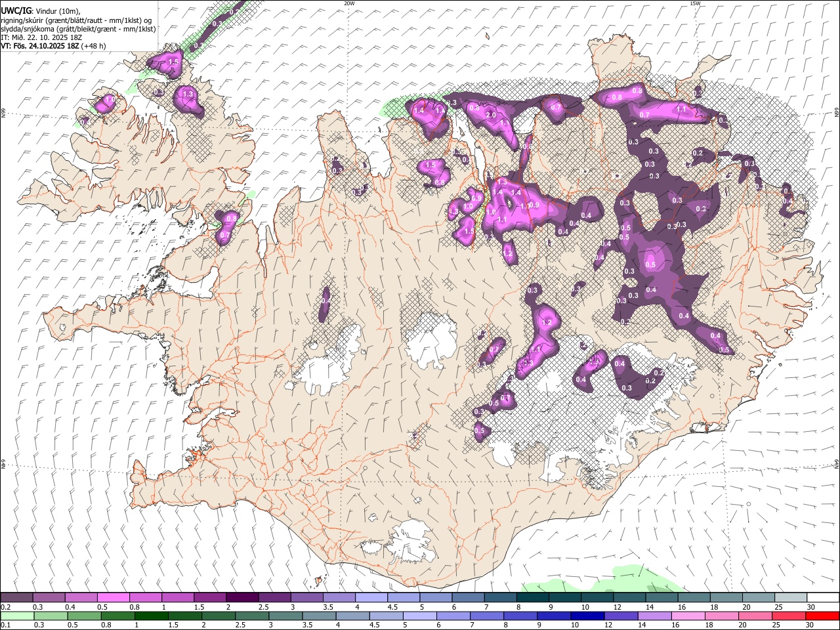
Task: Click the light pink 16–18 rain scale swatch
Action: tap(688, 616)
